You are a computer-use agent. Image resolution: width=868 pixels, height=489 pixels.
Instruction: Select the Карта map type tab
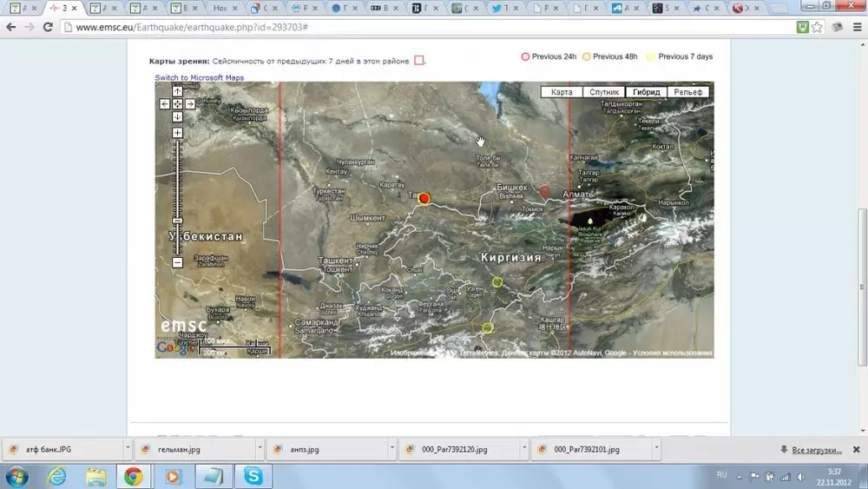(x=562, y=92)
